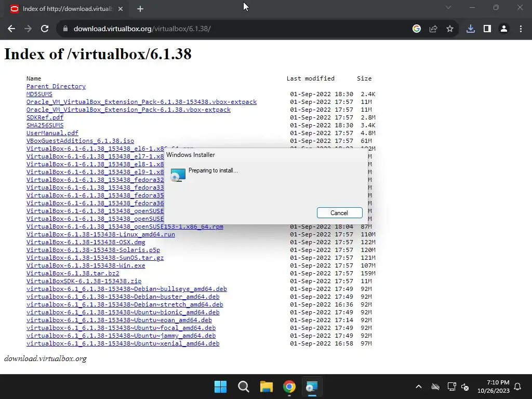Screen dimensions: 532x399
Task: Open the Chrome downloads icon
Action: click(x=471, y=29)
